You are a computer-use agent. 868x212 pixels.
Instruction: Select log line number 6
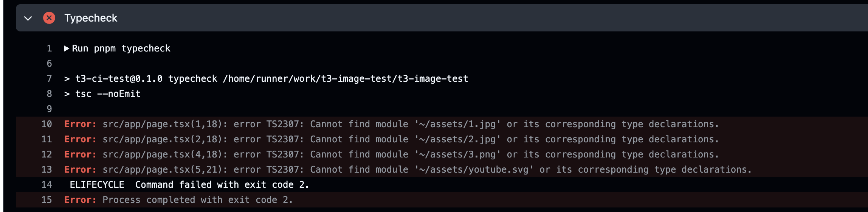(x=49, y=64)
